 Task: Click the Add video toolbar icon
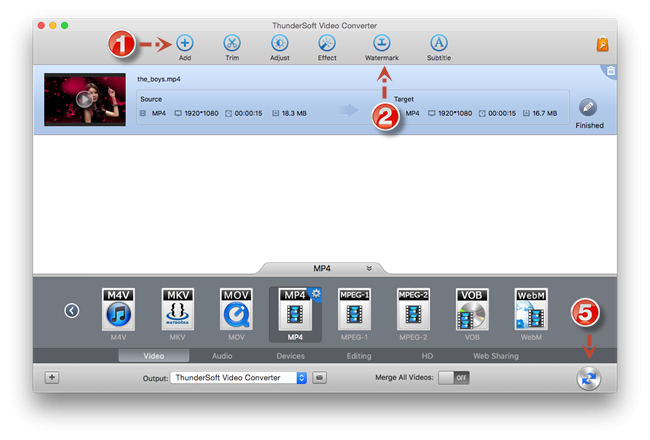point(185,43)
